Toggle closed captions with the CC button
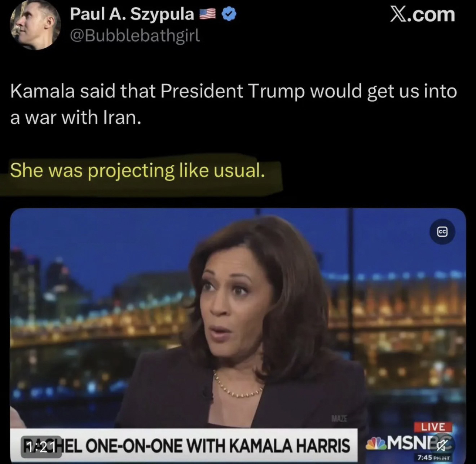 click(x=442, y=232)
